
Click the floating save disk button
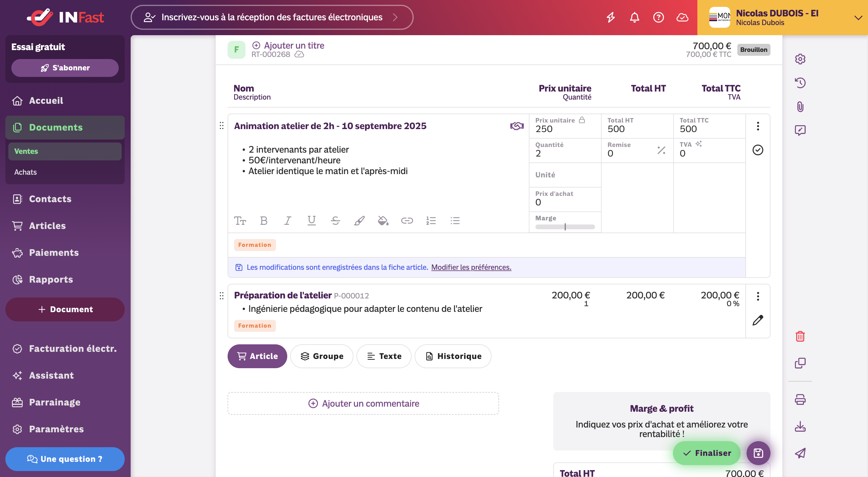758,453
